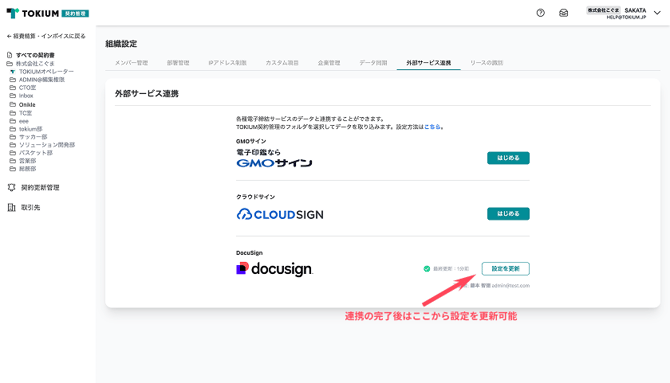Switch to the カスタム項目 tab

pyautogui.click(x=282, y=63)
